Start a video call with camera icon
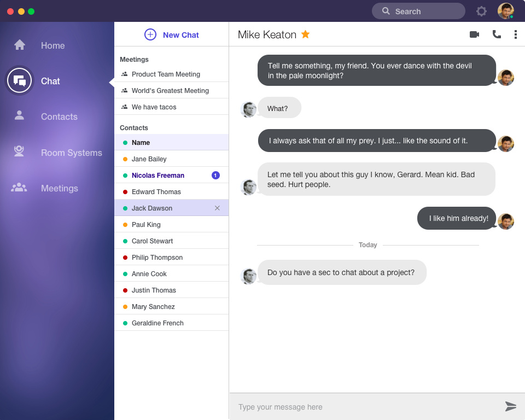The width and height of the screenshot is (525, 420). click(475, 34)
